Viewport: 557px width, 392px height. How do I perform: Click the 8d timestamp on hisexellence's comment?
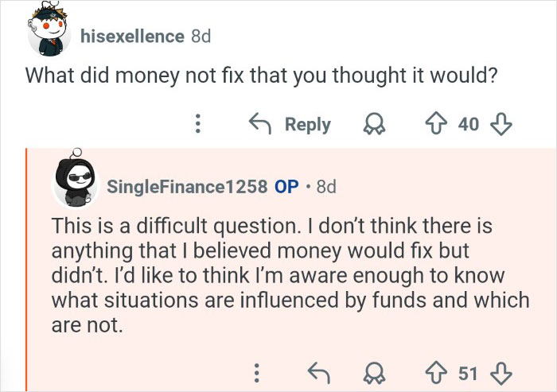[x=201, y=36]
